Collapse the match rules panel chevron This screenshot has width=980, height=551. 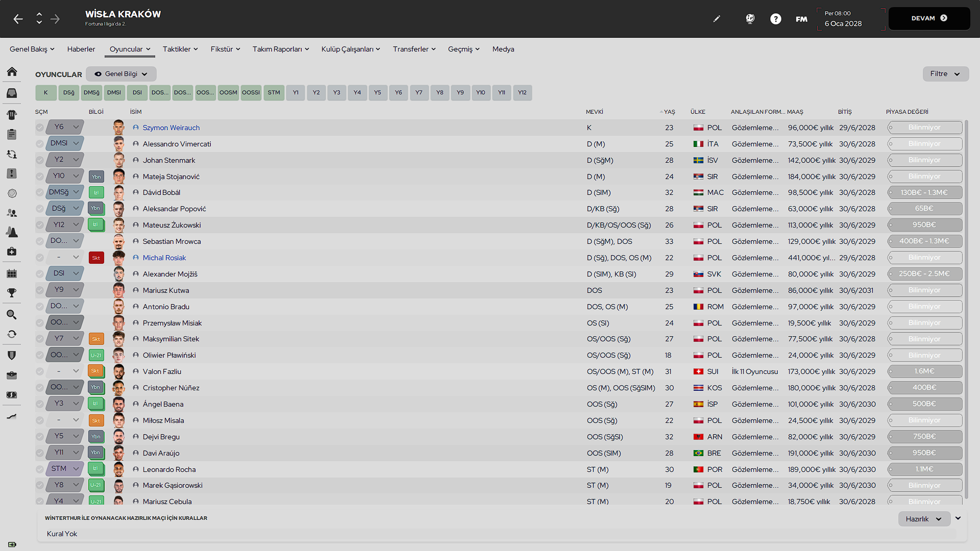958,518
